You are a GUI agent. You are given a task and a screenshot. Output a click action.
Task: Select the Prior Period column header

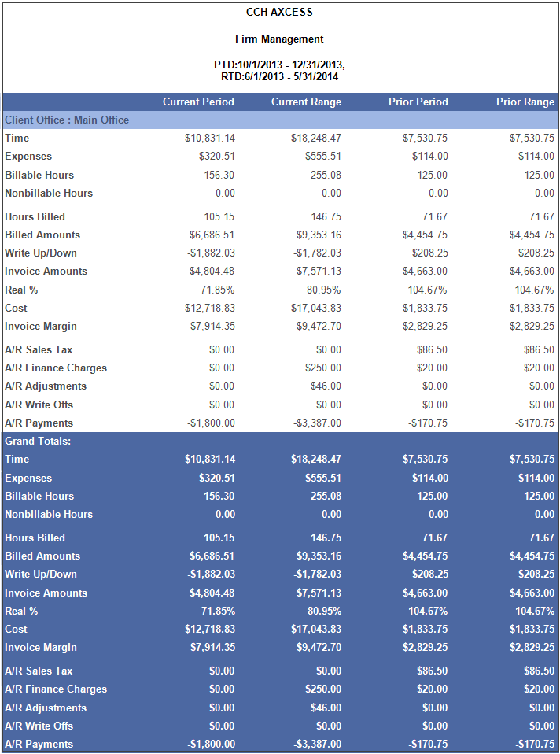point(418,102)
